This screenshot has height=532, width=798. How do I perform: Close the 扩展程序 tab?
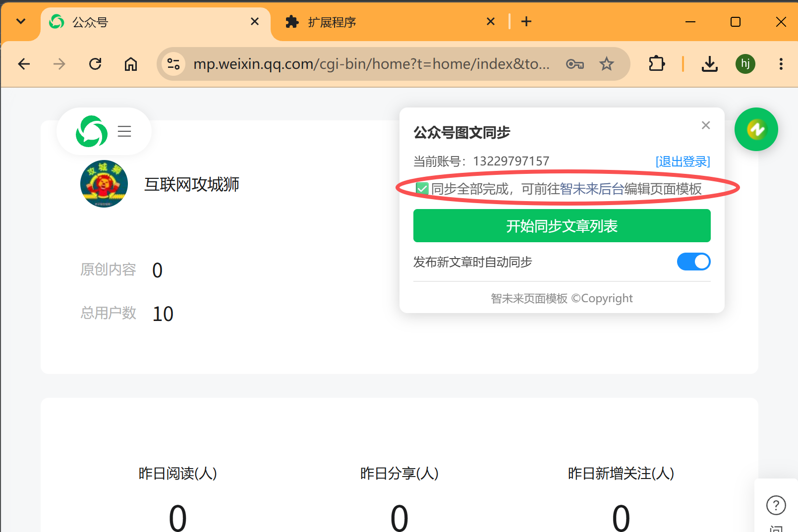[491, 21]
